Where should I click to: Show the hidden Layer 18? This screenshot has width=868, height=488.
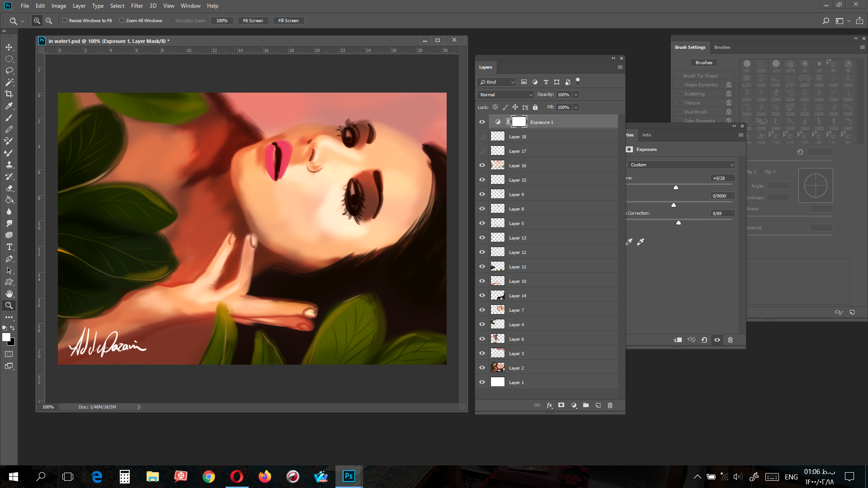tap(482, 136)
